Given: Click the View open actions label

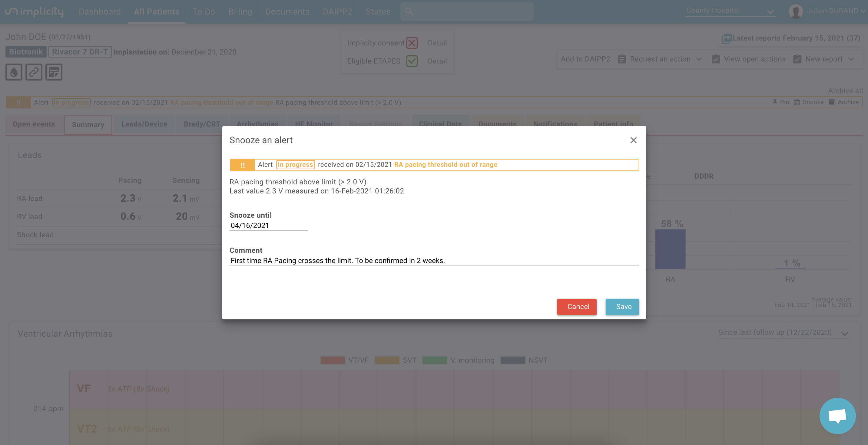Looking at the screenshot, I should pos(755,59).
